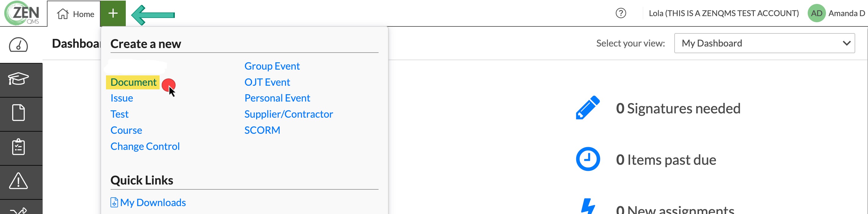The width and height of the screenshot is (868, 214).
Task: Click the SCORM create link
Action: [x=262, y=130]
